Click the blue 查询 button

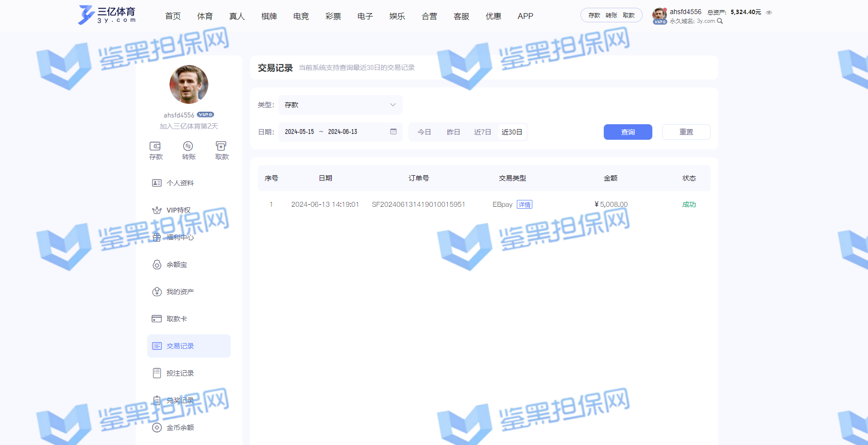[628, 132]
